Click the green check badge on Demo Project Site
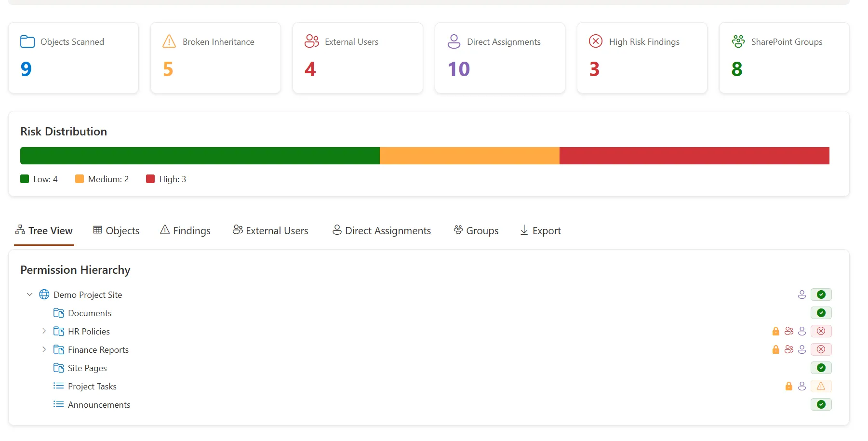868x441 pixels. [821, 294]
